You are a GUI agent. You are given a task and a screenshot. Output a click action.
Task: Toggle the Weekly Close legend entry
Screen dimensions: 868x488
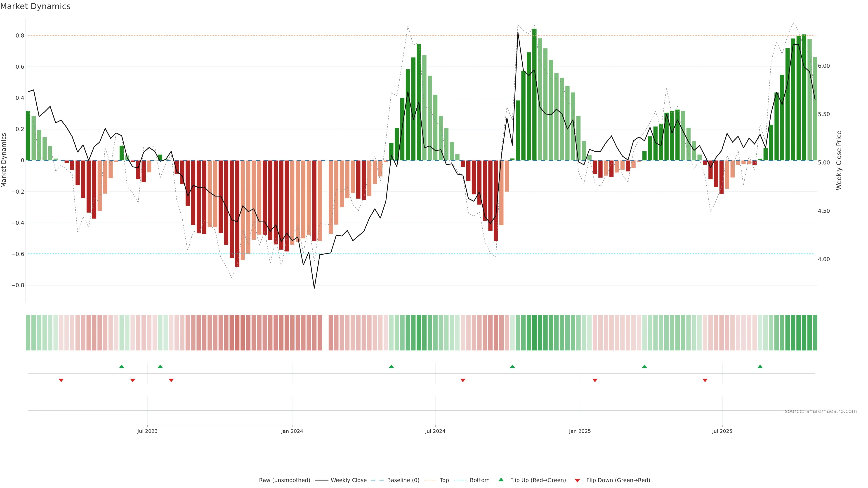[x=348, y=480]
